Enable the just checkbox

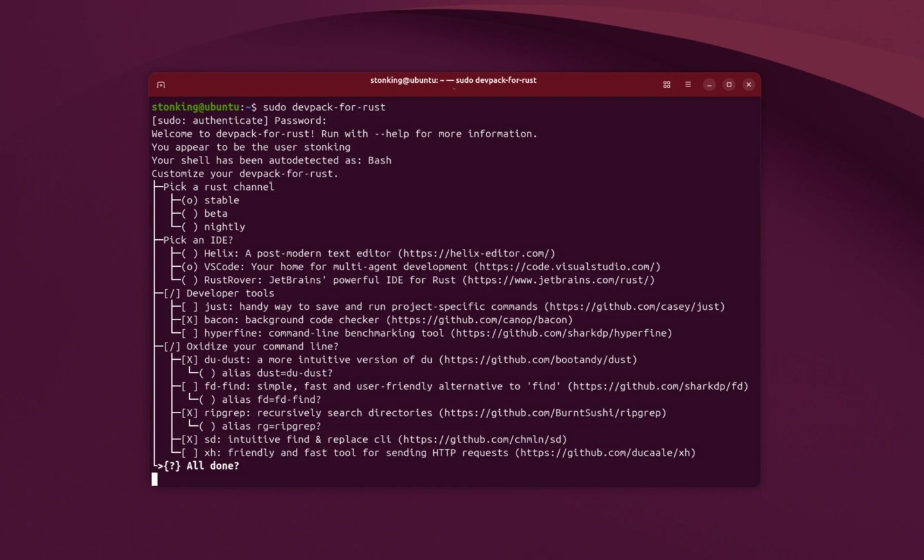(x=189, y=307)
